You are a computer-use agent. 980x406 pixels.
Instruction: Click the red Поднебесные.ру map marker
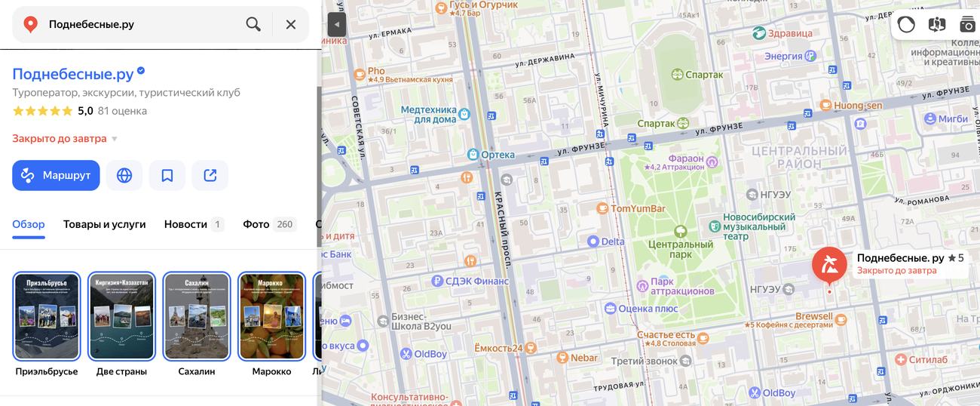click(x=829, y=266)
